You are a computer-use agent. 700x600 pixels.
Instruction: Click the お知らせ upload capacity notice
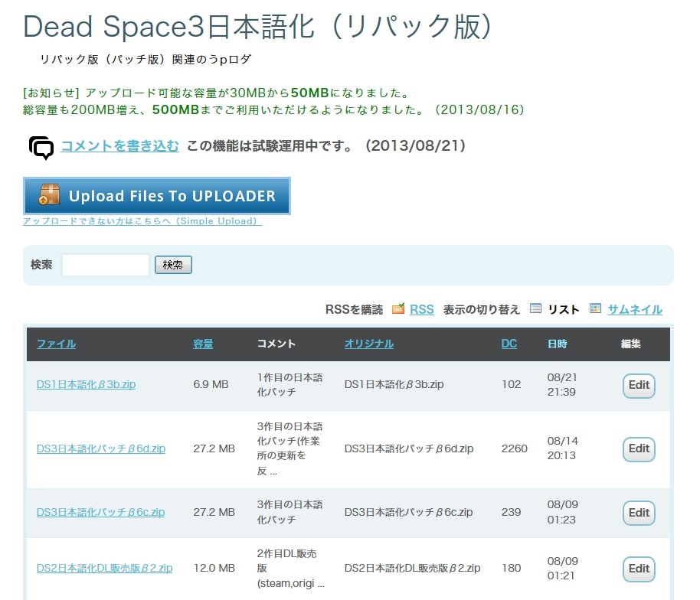tap(273, 101)
